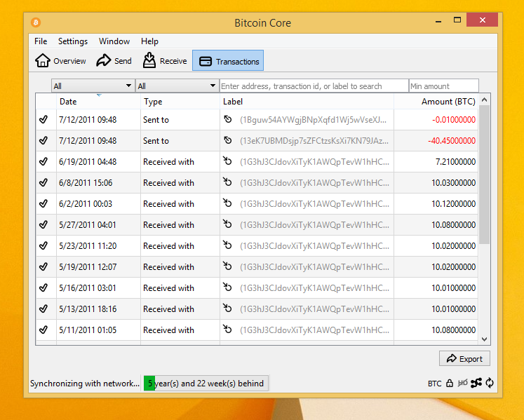Focus the address or label search field
Screen dimensions: 524x420
(314, 86)
